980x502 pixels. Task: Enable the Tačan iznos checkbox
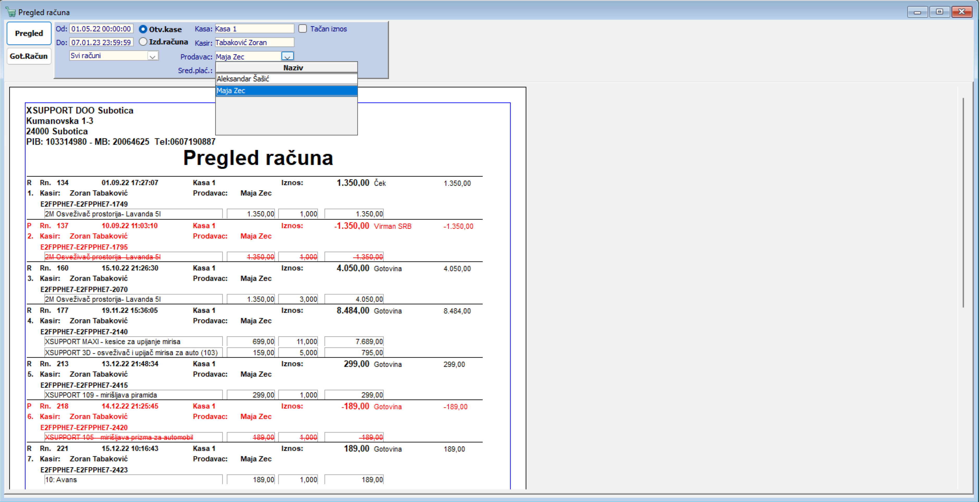click(302, 29)
